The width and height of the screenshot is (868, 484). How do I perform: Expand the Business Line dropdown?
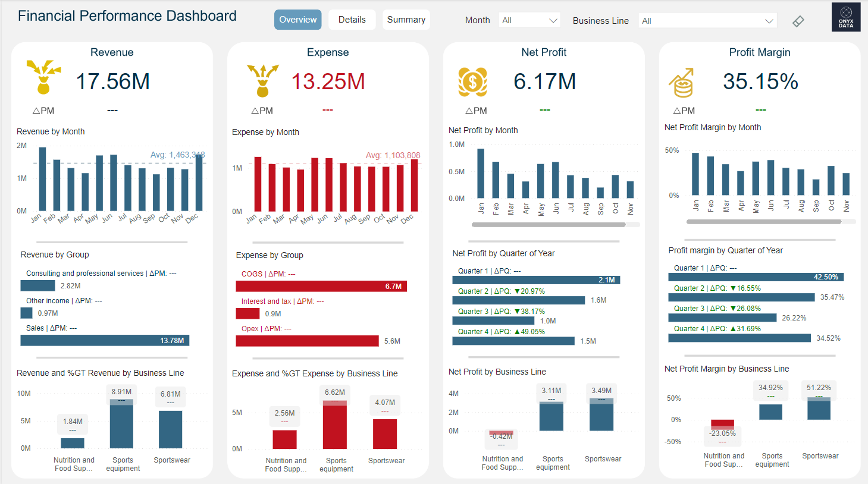pos(707,21)
